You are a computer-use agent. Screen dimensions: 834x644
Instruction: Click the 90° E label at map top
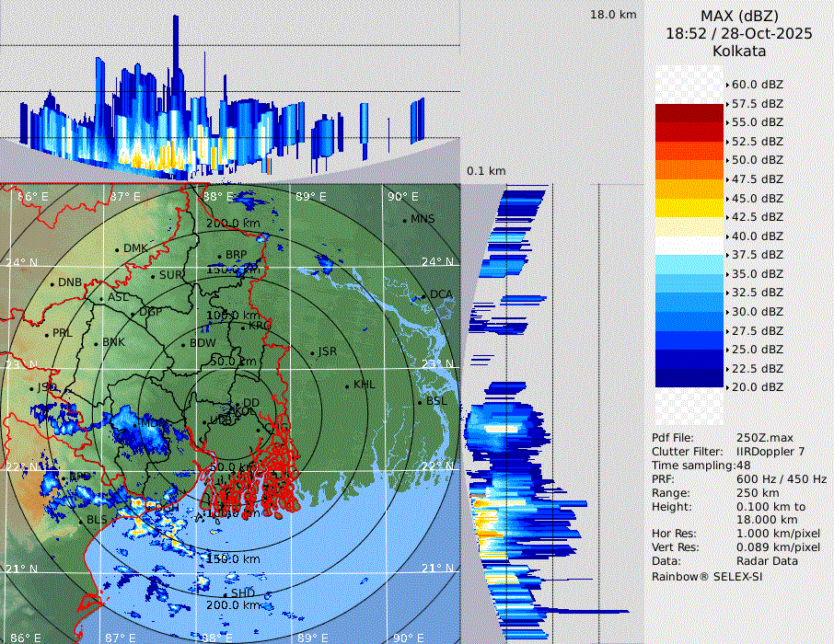[x=402, y=197]
